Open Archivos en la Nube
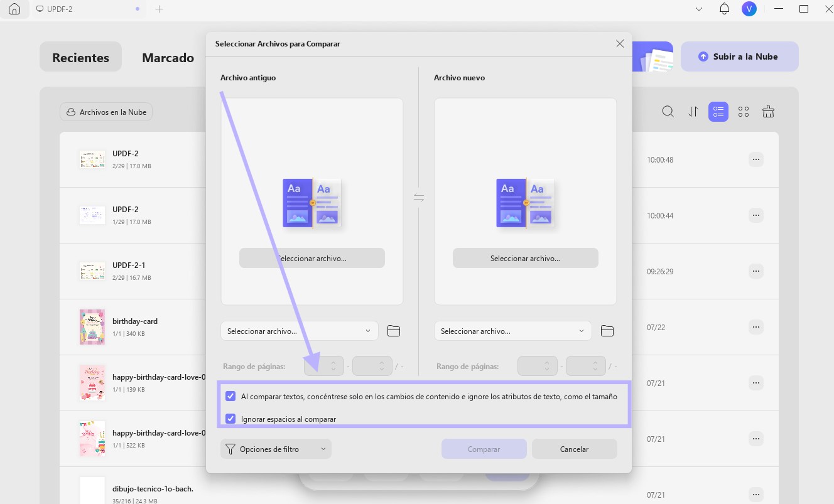 pos(106,112)
